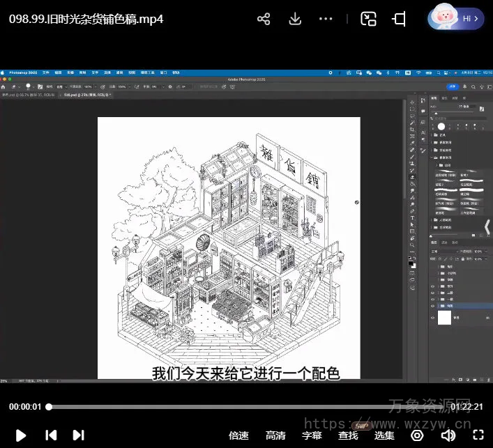
Task: Open the three-dot more options menu
Action: (x=326, y=20)
